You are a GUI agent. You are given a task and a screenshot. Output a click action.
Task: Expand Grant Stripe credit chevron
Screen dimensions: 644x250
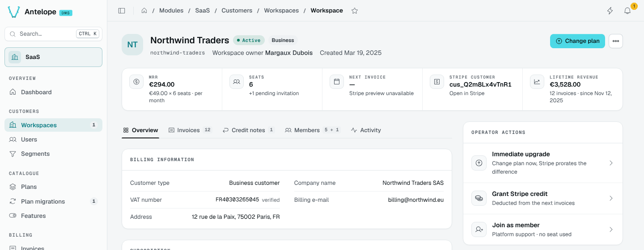click(611, 198)
